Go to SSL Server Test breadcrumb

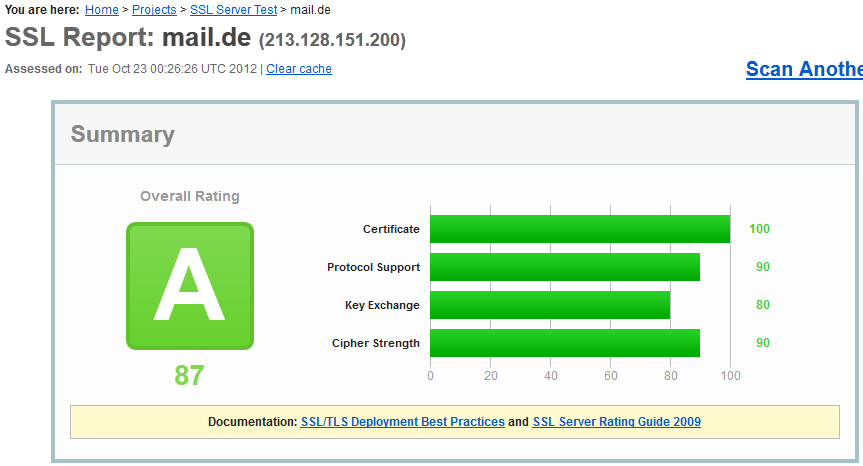click(x=232, y=9)
